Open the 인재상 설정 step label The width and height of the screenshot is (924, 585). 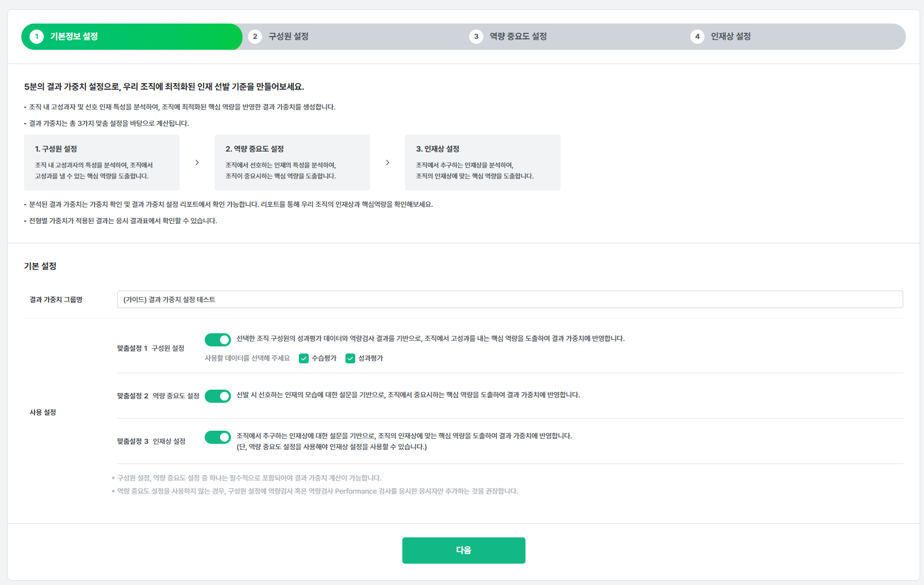[730, 37]
